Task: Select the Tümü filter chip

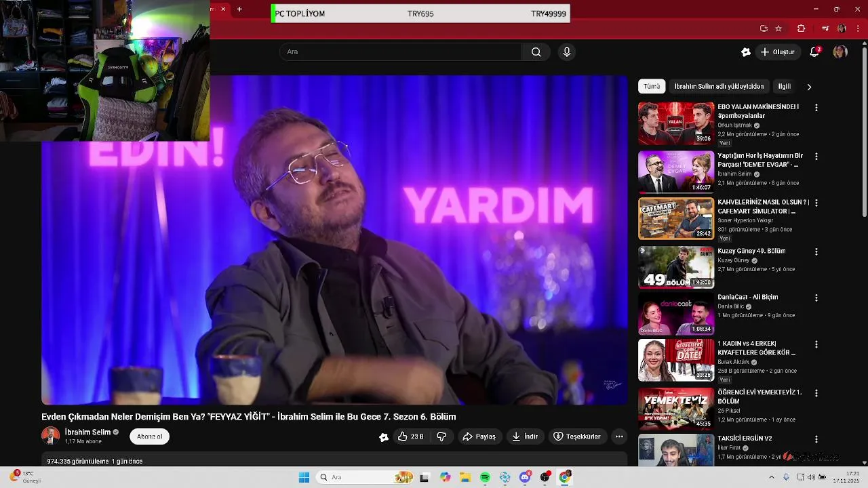Action: (x=652, y=87)
